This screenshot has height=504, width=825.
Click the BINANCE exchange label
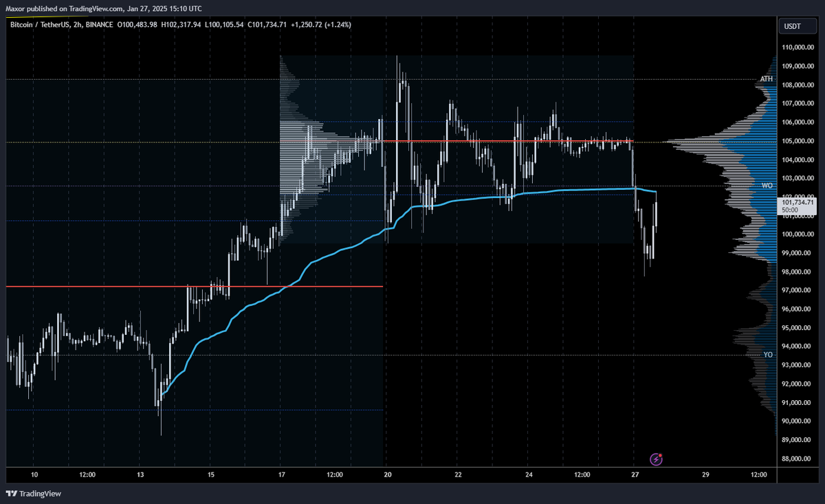coord(101,25)
